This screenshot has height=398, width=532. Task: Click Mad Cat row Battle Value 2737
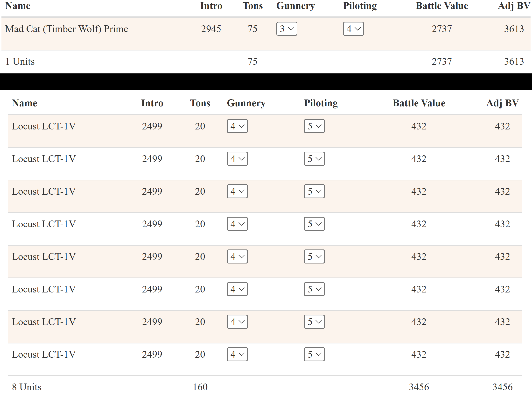point(442,29)
